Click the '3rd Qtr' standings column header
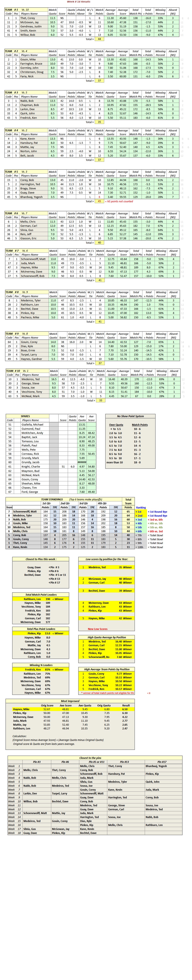The height and width of the screenshot is (980, 192). (83, 503)
